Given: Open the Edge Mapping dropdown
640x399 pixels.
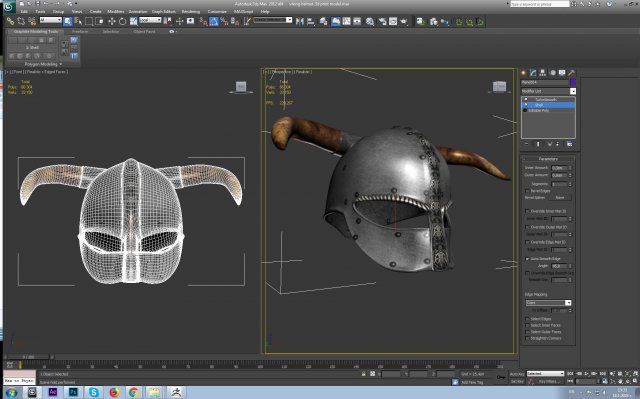Looking at the screenshot, I should coord(548,303).
